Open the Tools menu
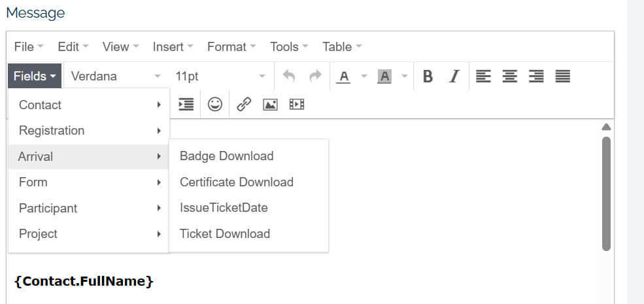The width and height of the screenshot is (644, 304). point(289,46)
